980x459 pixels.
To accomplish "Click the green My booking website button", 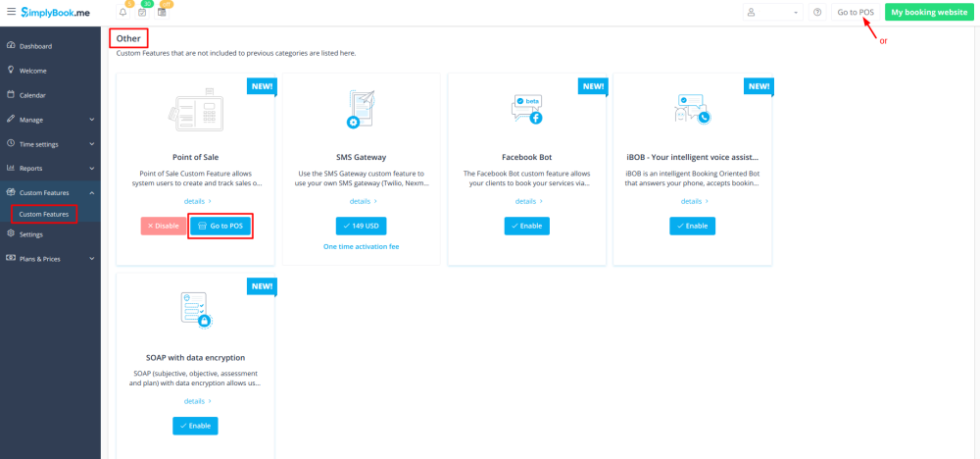I will [x=928, y=13].
